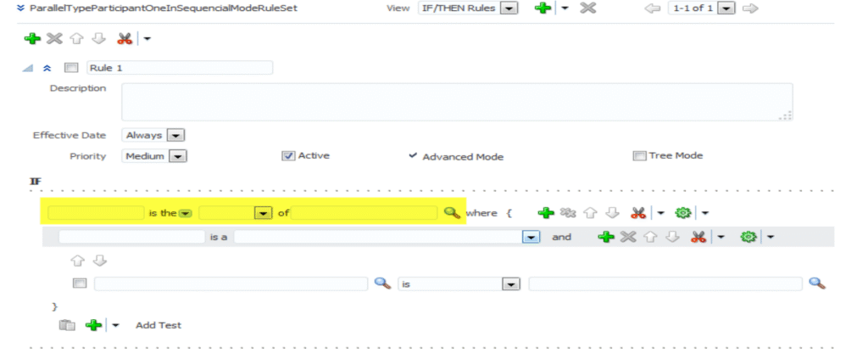Open arrow menu beside scissors on 'and' row
868x359 pixels.
click(721, 238)
